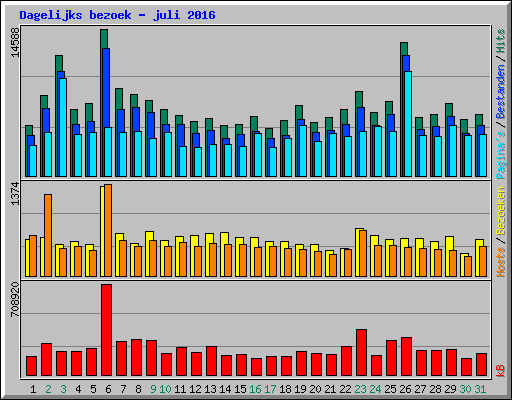
Task: Click day label 11 on the x-axis
Action: [180, 389]
